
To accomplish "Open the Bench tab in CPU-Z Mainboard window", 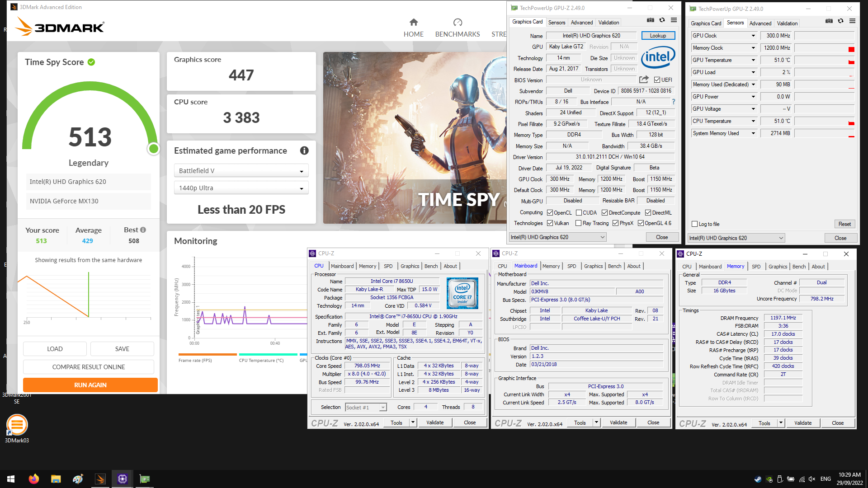I will pyautogui.click(x=614, y=266).
